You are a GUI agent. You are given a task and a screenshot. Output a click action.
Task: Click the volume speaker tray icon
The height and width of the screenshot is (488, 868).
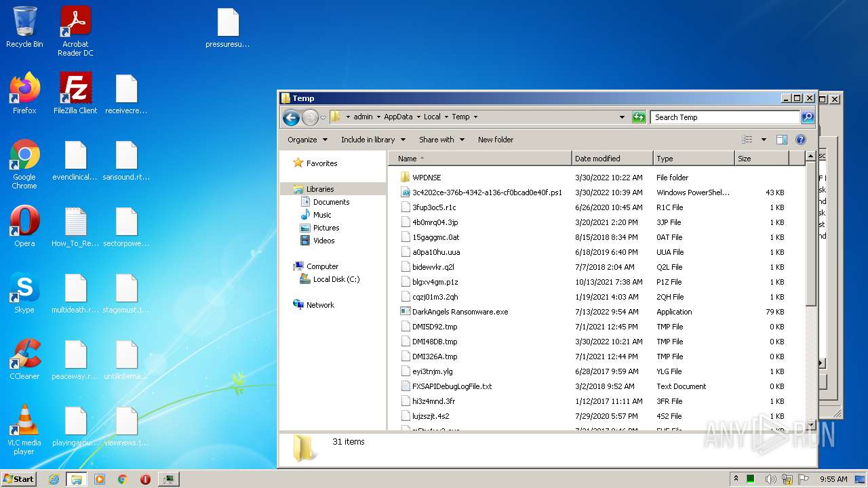click(771, 479)
